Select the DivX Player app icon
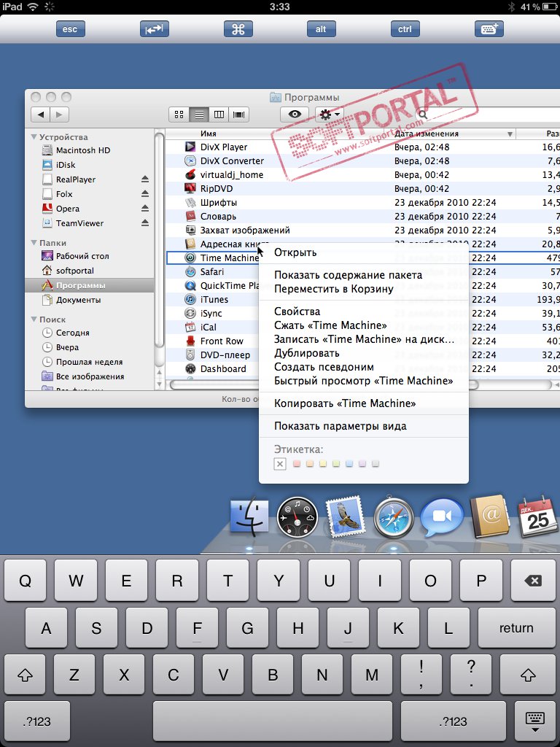This screenshot has height=747, width=560. click(190, 147)
